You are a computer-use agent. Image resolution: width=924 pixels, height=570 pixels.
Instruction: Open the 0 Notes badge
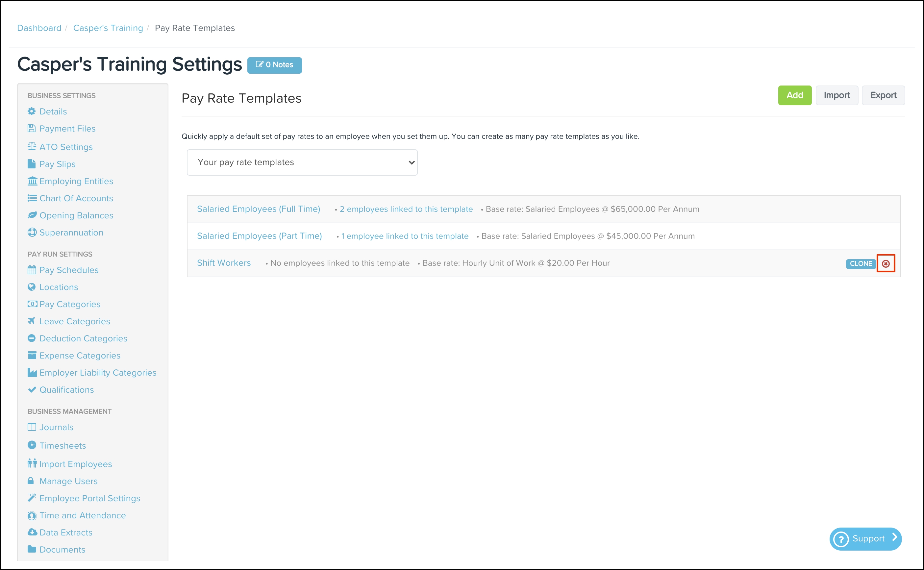pyautogui.click(x=274, y=65)
